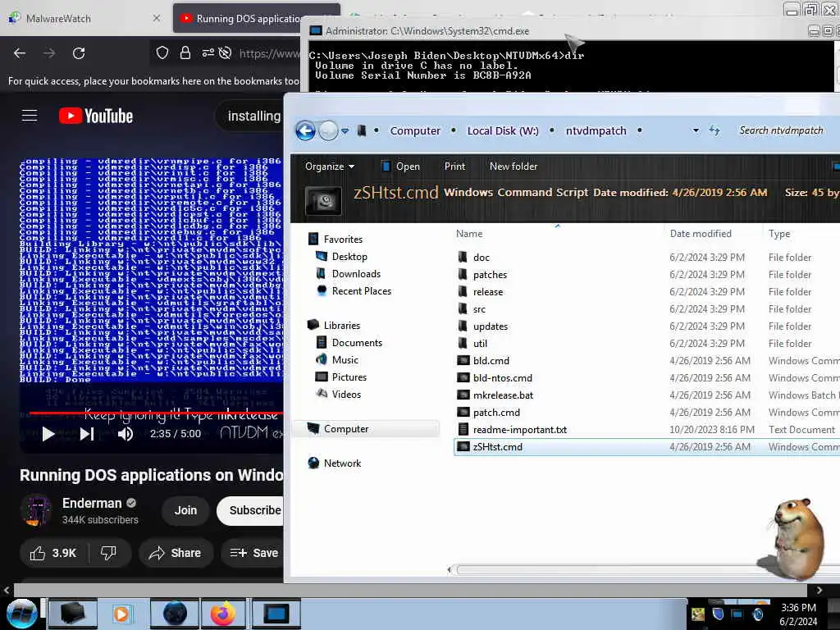This screenshot has height=630, width=840.
Task: Mute the YouTube video volume
Action: click(x=126, y=434)
